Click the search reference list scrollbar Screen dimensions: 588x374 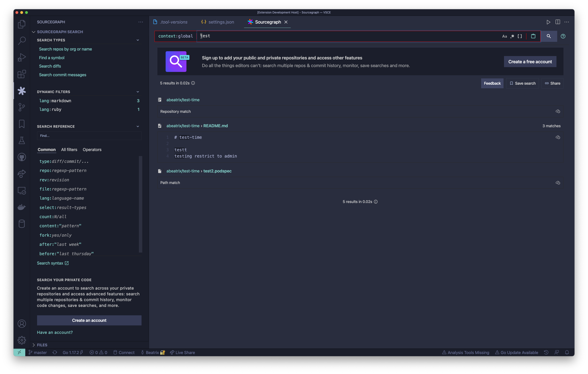click(x=140, y=204)
